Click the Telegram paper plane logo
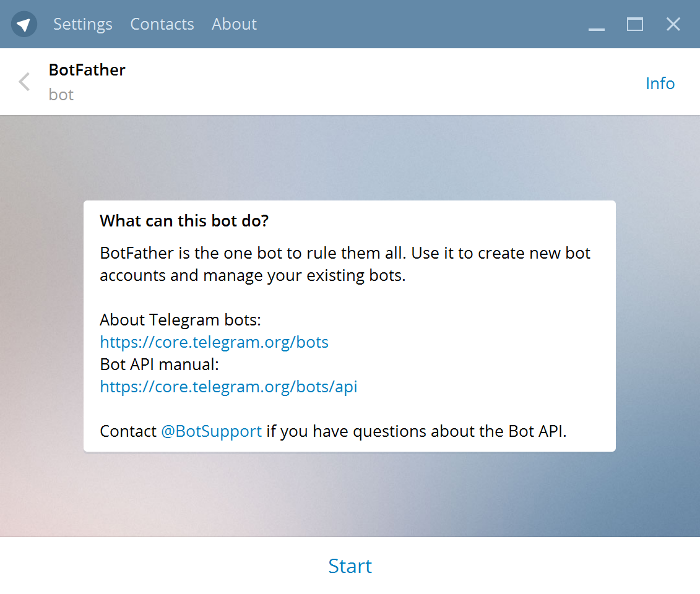The height and width of the screenshot is (594, 700). pos(24,24)
